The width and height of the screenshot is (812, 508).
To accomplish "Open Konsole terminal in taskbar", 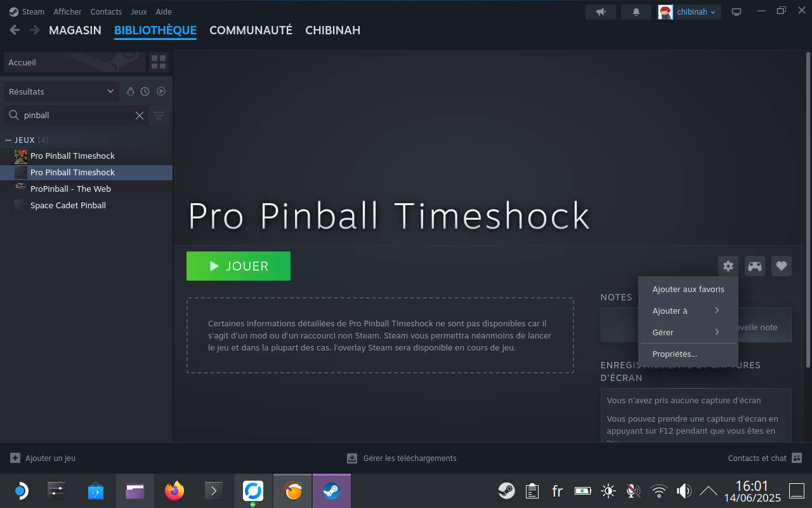I will coord(213,491).
